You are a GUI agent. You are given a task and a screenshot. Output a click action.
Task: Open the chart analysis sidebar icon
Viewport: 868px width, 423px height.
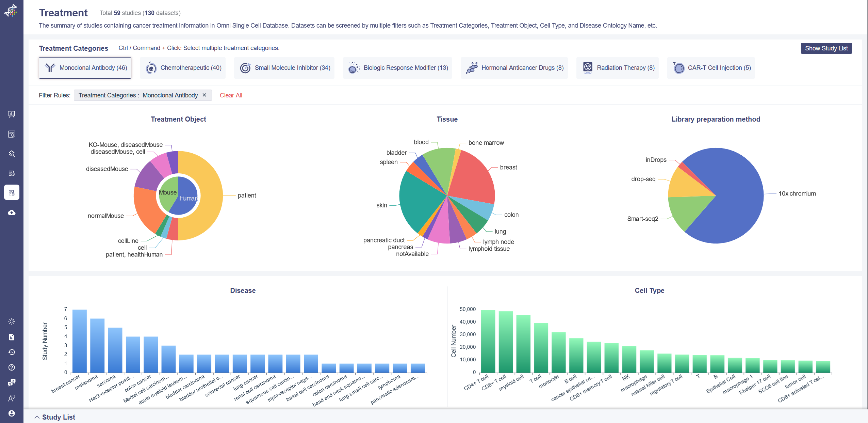coord(12,173)
